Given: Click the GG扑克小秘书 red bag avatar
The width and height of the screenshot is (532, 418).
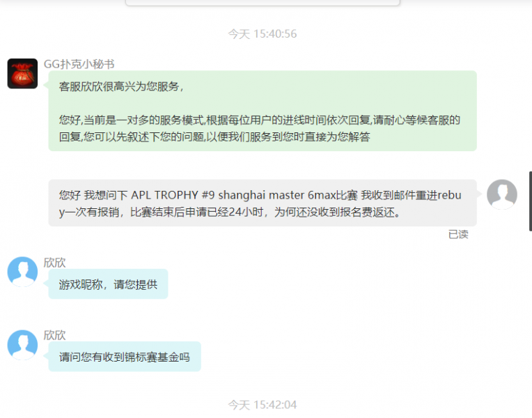Looking at the screenshot, I should coord(22,73).
